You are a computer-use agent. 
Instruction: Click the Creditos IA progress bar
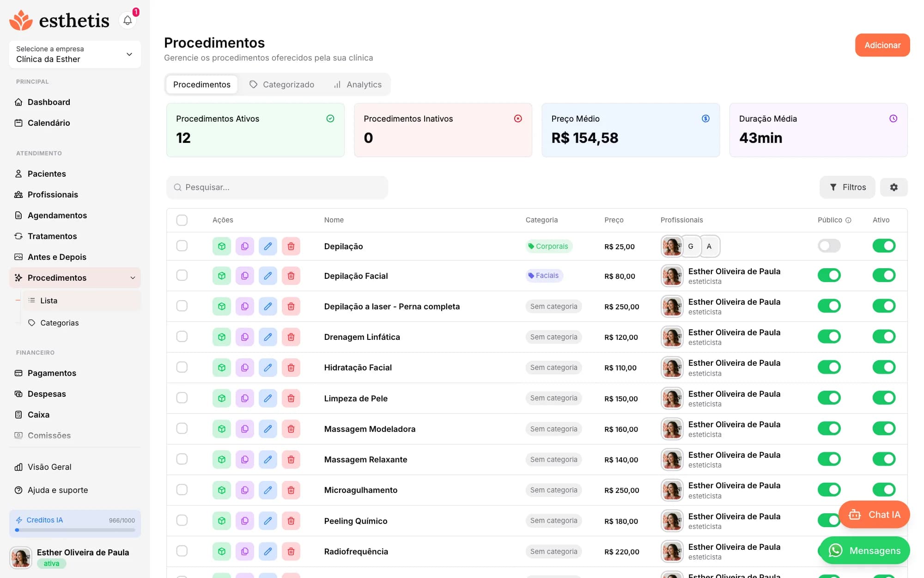(x=75, y=530)
